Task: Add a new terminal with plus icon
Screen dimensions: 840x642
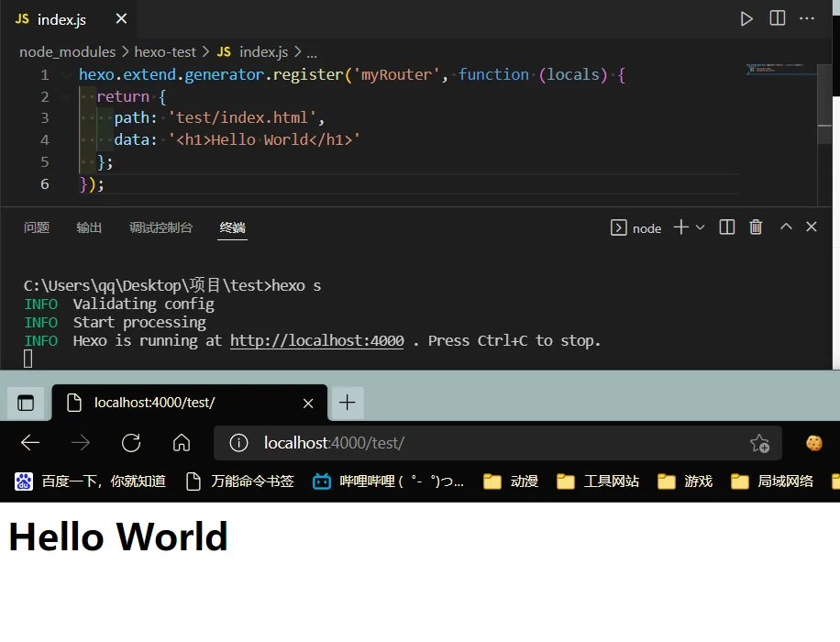Action: click(680, 227)
